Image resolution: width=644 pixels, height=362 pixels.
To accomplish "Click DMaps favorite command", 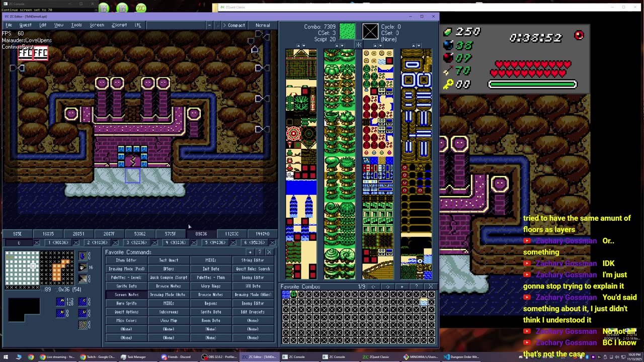I will point(169,269).
